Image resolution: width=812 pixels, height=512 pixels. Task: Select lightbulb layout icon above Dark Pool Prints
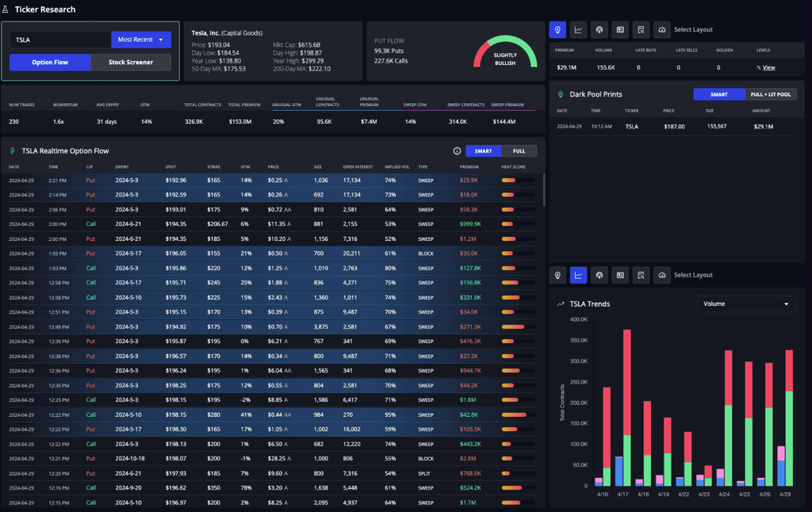[557, 30]
